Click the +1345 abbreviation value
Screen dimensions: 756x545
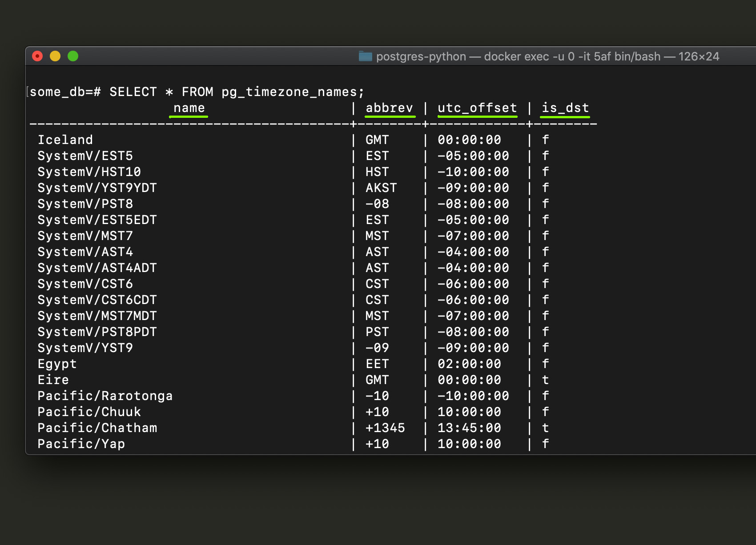tap(384, 428)
